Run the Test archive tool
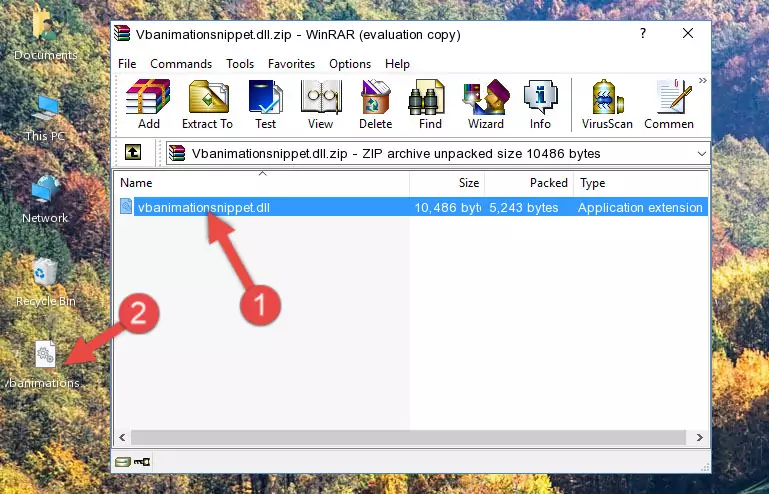Image resolution: width=769 pixels, height=494 pixels. (x=265, y=104)
